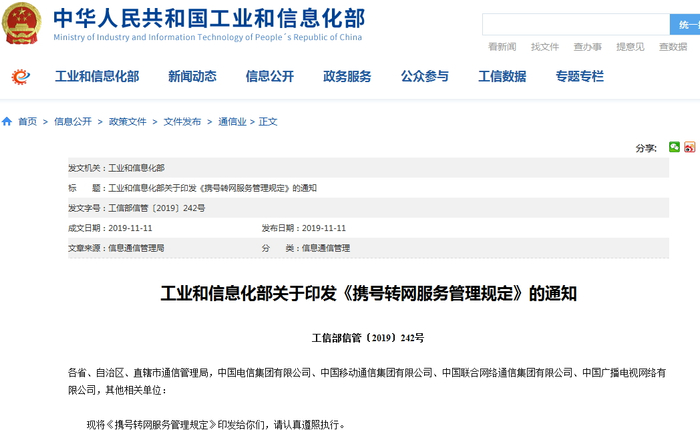Screen dimensions: 700x430
Task: Click the English ministry name subtitle
Action: [208, 37]
